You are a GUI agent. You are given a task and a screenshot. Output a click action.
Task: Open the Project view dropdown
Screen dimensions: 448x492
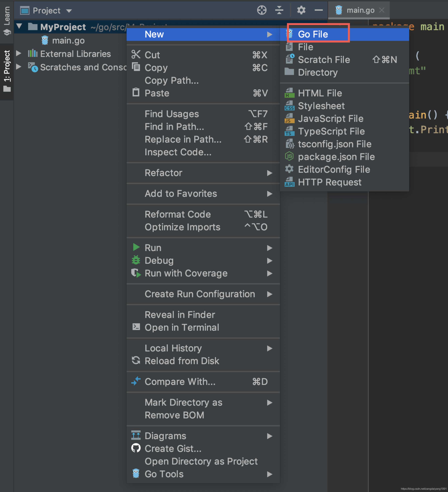click(69, 11)
